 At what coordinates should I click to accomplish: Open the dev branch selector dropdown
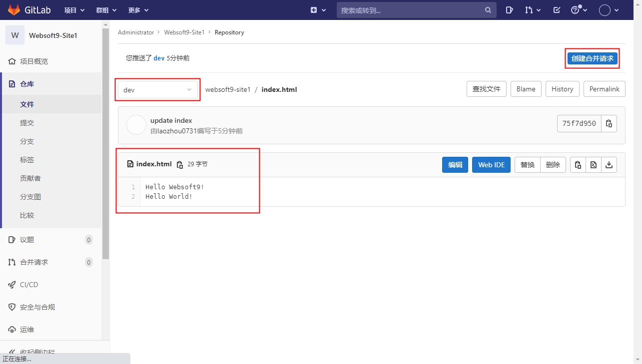[x=157, y=90]
